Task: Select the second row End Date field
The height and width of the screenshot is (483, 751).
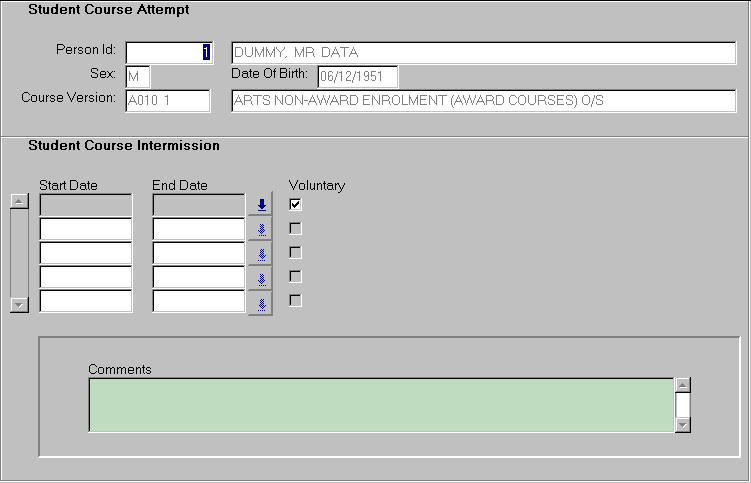Action: (x=199, y=229)
